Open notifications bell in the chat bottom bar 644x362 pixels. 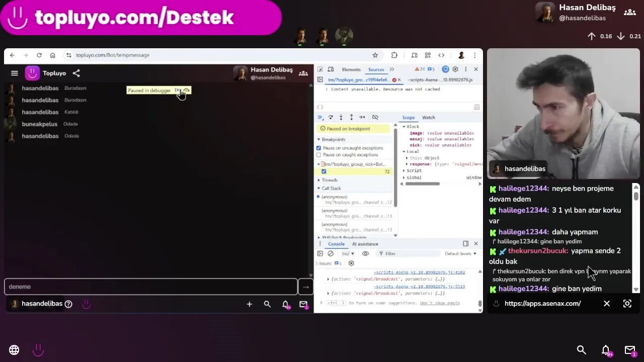(x=285, y=304)
